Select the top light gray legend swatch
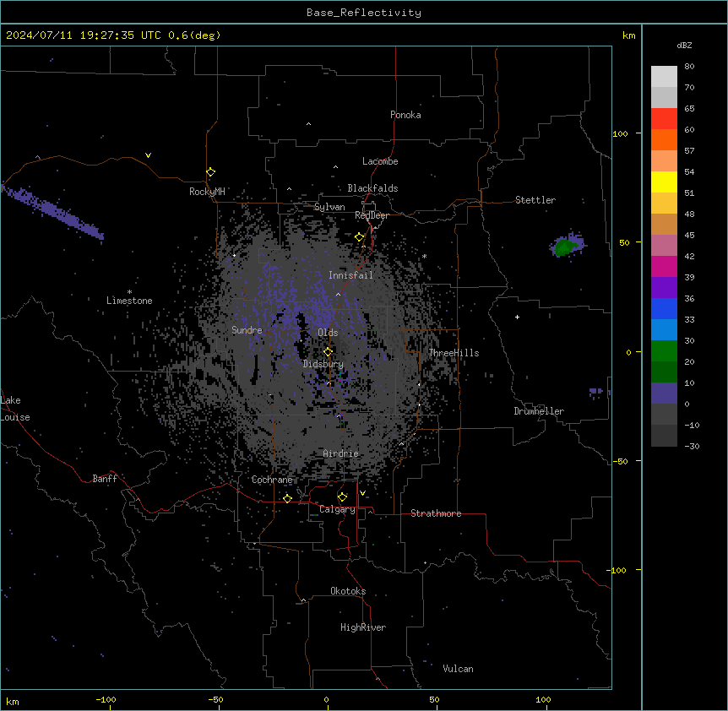This screenshot has width=728, height=711. coord(664,76)
